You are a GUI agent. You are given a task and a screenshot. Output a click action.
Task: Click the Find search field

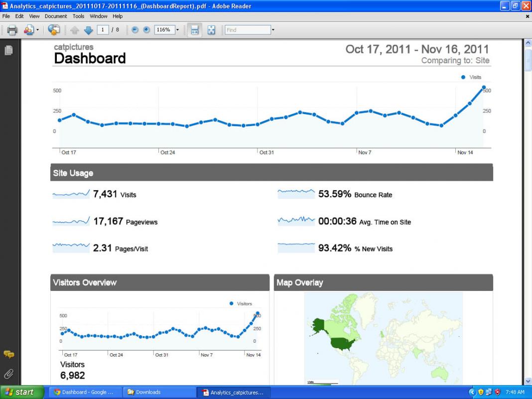click(x=248, y=30)
